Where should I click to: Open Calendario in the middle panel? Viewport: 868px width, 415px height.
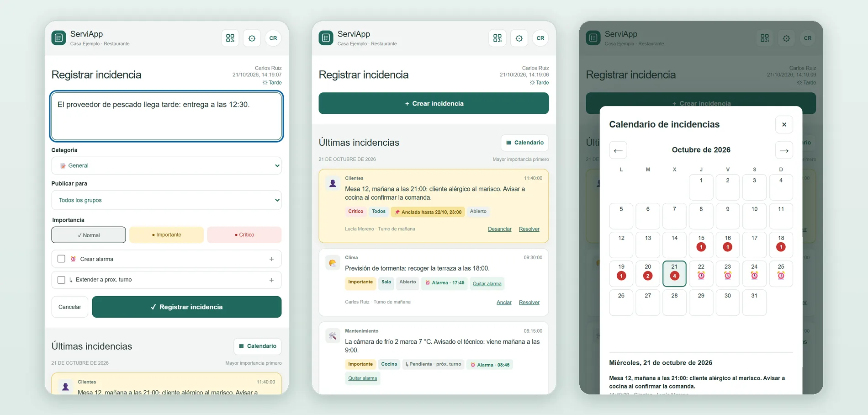[525, 143]
